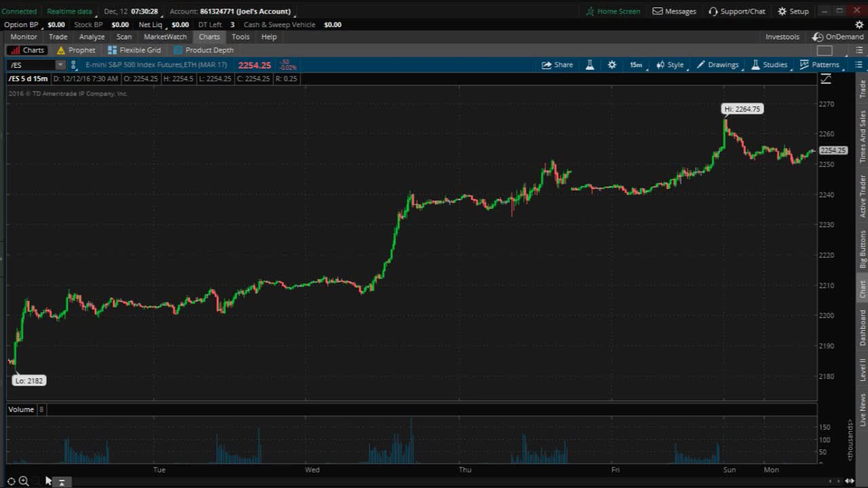This screenshot has height=488, width=868.
Task: Click the symbol link icon beside /ES
Action: coord(74,65)
